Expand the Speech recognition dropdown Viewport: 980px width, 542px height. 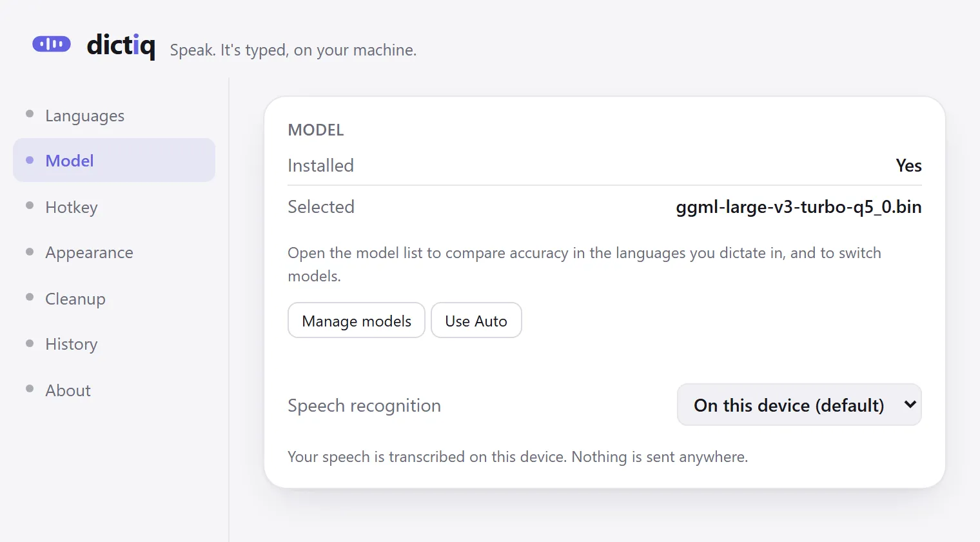799,405
